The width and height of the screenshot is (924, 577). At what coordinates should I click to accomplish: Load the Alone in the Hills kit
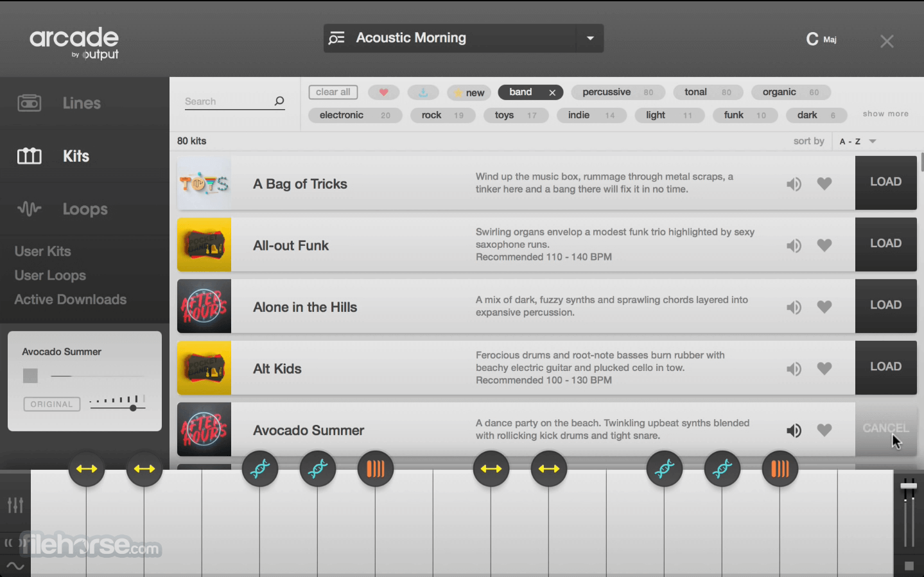(885, 306)
